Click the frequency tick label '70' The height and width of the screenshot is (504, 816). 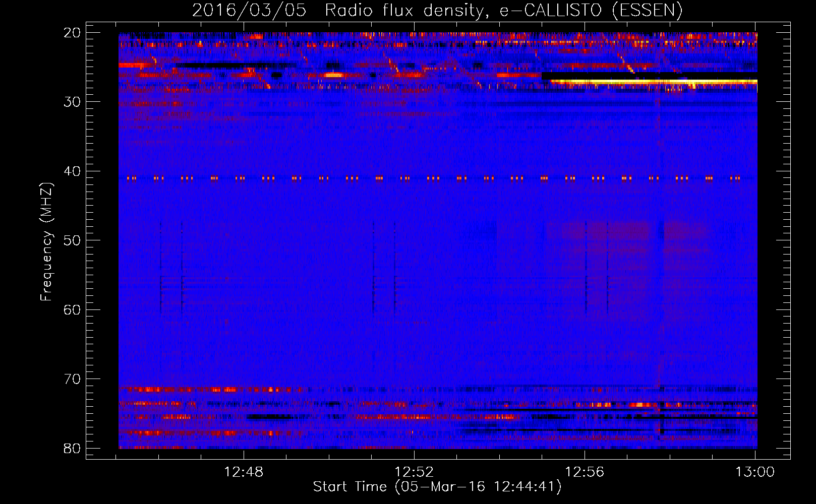point(73,379)
